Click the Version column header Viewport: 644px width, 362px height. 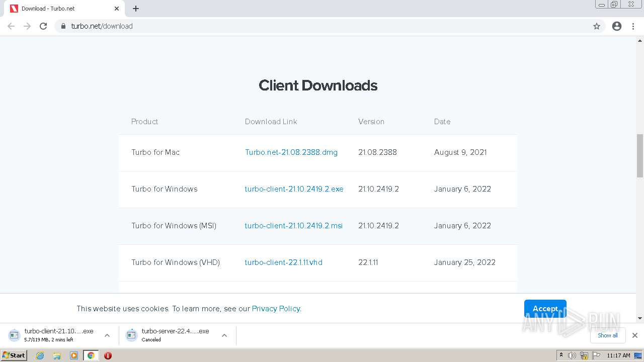click(371, 122)
